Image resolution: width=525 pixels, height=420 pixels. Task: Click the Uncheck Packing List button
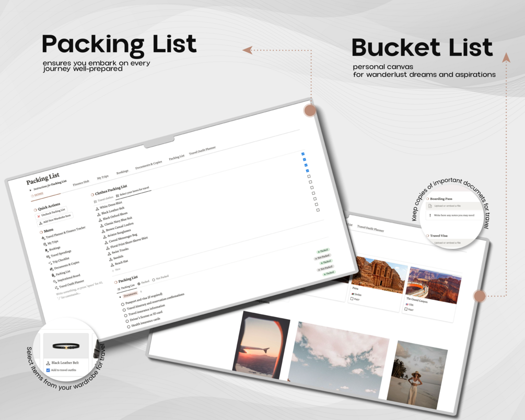pos(51,213)
